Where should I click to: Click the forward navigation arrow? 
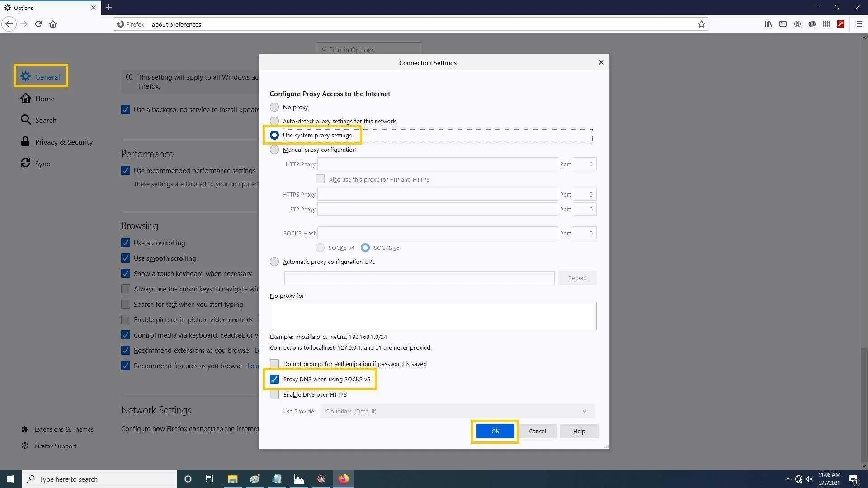pyautogui.click(x=24, y=24)
